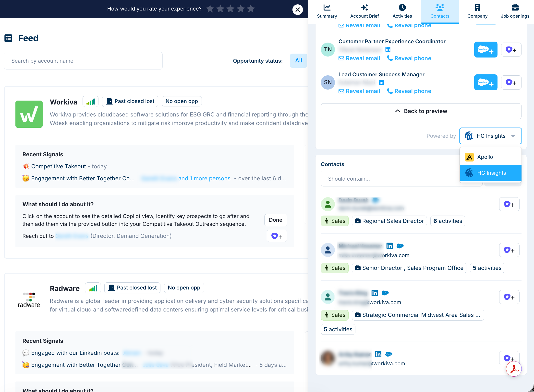The width and height of the screenshot is (534, 392).
Task: Click the Workiva logo thumbnail
Action: tap(29, 114)
